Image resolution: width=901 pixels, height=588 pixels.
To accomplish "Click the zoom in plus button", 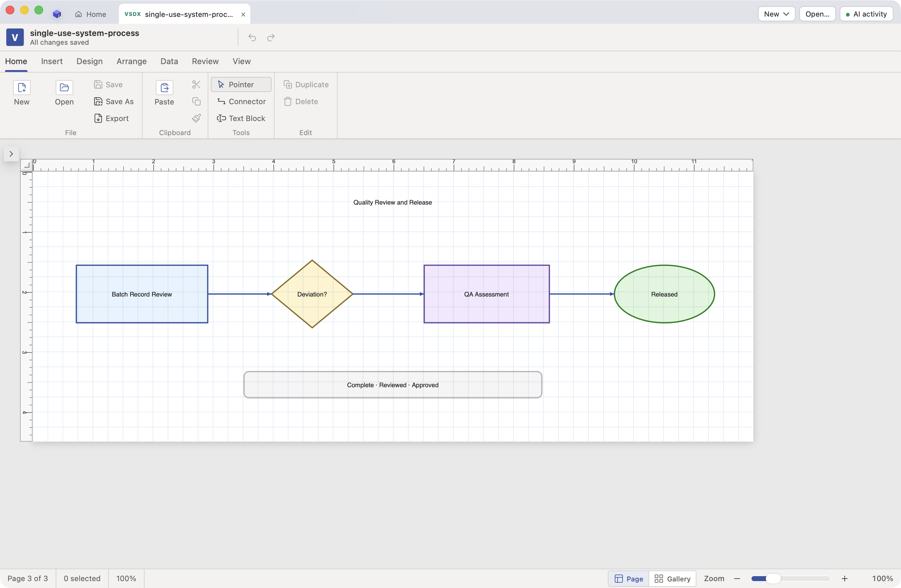I will [844, 579].
